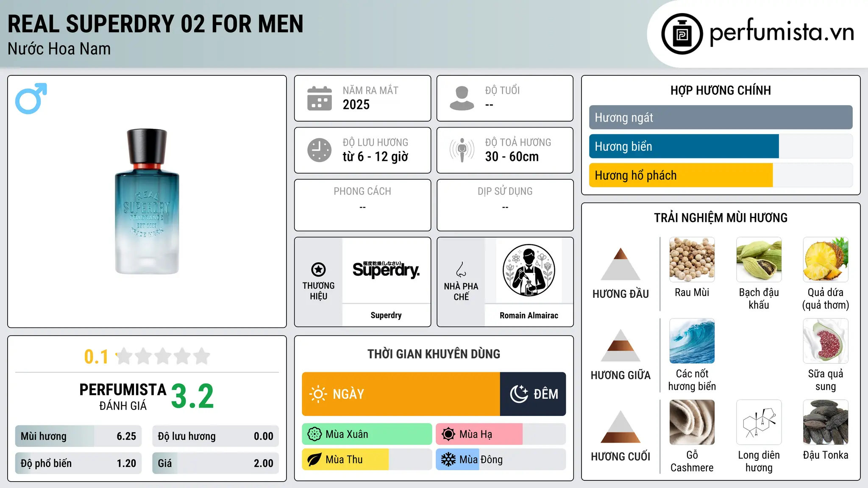Click the flower icon next to Mùa Xuân
The height and width of the screenshot is (488, 868).
pyautogui.click(x=314, y=434)
